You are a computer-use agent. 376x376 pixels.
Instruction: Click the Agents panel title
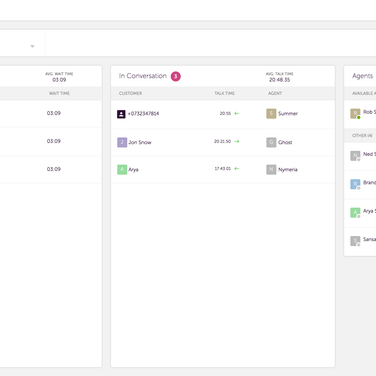(x=363, y=76)
